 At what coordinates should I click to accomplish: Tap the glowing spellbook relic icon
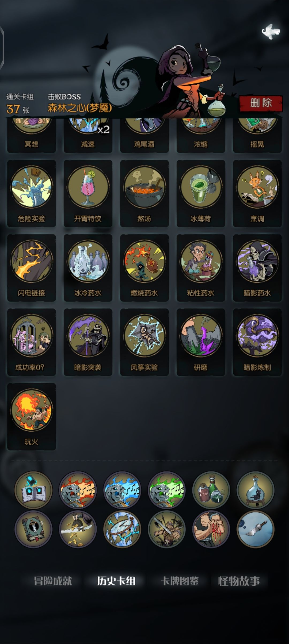tap(33, 490)
